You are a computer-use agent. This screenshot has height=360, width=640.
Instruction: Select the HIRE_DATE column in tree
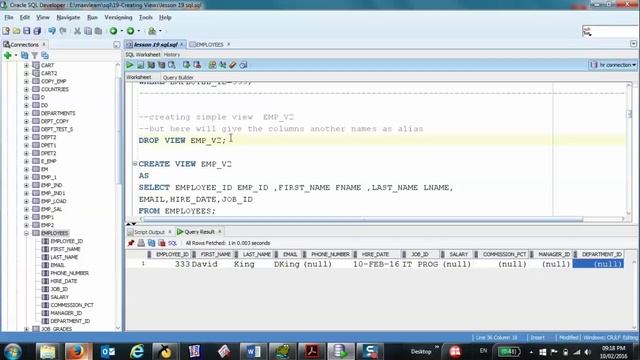pos(64,281)
